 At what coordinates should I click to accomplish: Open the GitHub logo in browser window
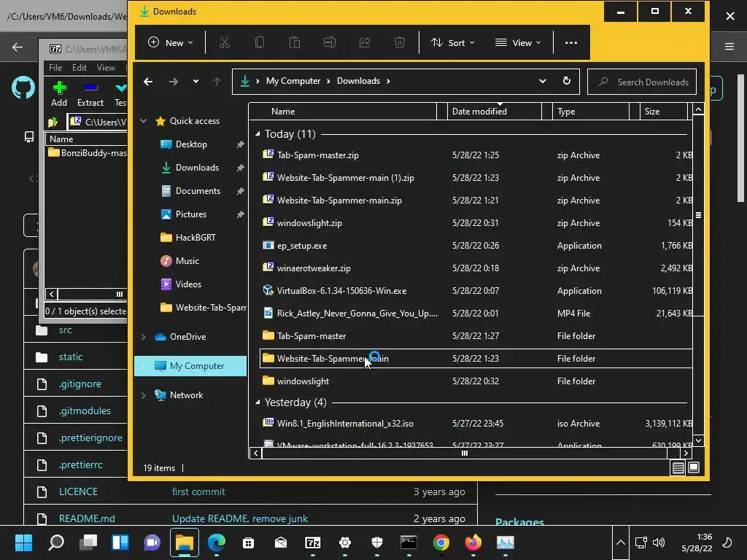(23, 87)
